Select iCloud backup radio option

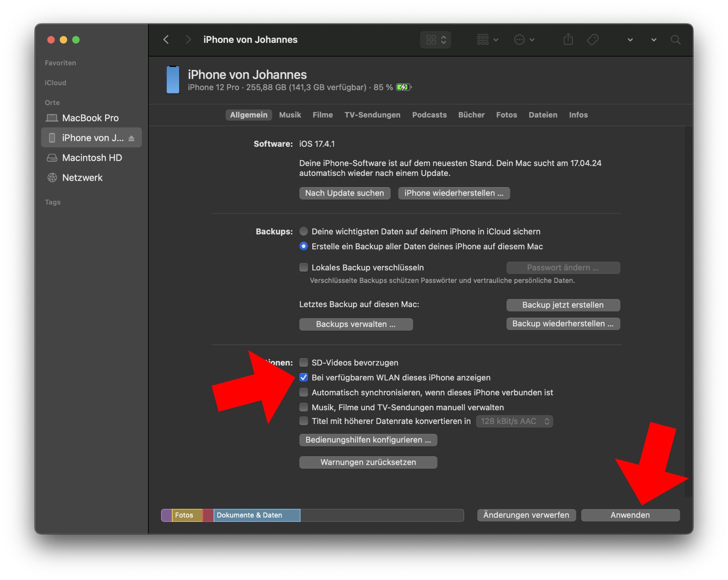click(x=304, y=232)
